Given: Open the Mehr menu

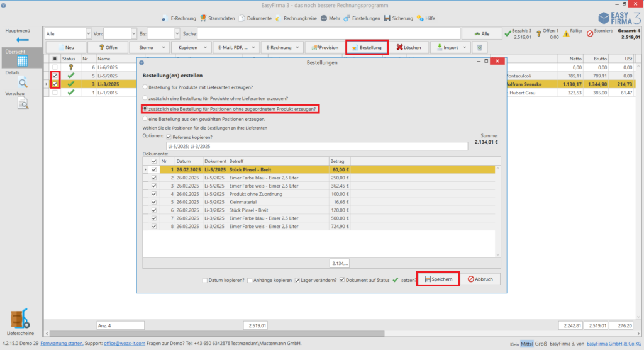Looking at the screenshot, I should (x=330, y=18).
